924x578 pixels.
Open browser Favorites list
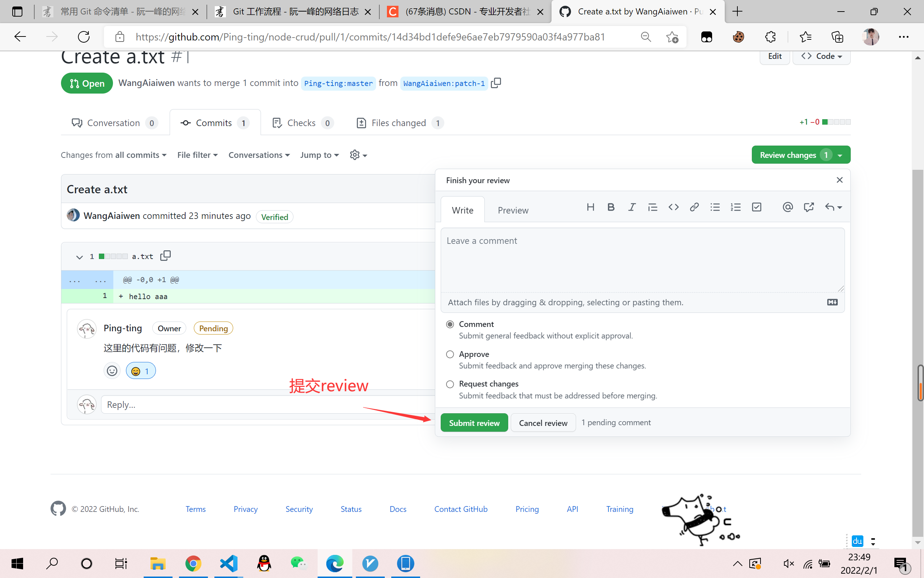(x=805, y=37)
